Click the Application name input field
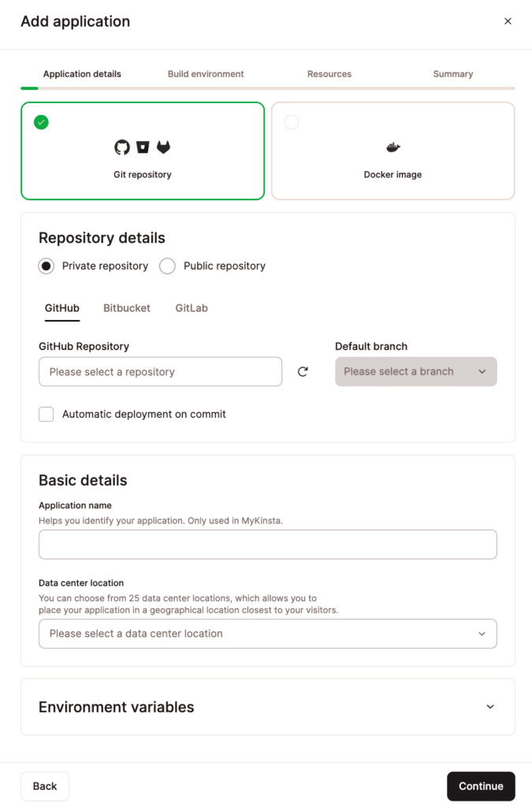This screenshot has width=532, height=807. click(x=267, y=544)
